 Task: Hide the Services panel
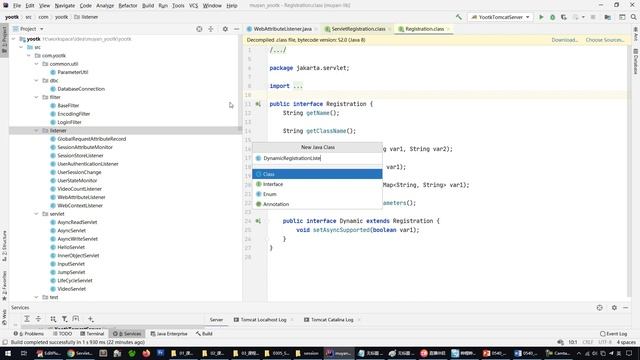(x=626, y=308)
